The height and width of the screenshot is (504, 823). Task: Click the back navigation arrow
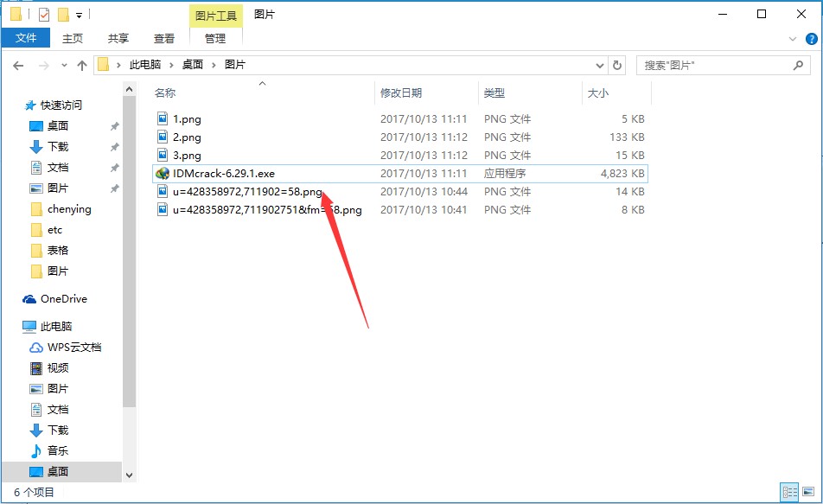pos(19,65)
